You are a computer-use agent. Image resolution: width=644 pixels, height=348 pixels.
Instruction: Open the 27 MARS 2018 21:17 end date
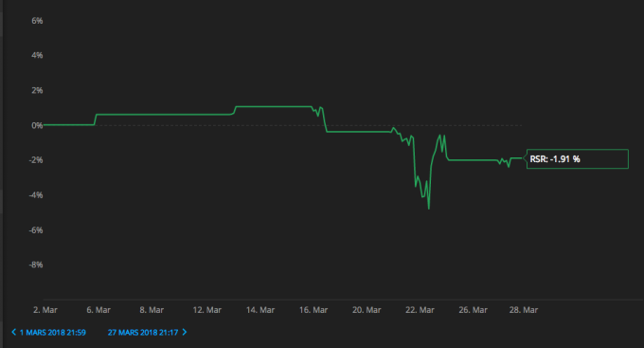pos(143,333)
